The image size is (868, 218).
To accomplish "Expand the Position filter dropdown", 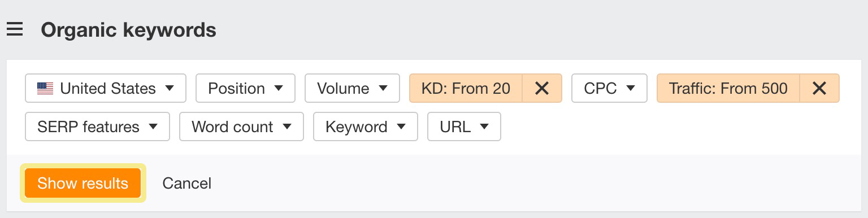I will [x=245, y=88].
